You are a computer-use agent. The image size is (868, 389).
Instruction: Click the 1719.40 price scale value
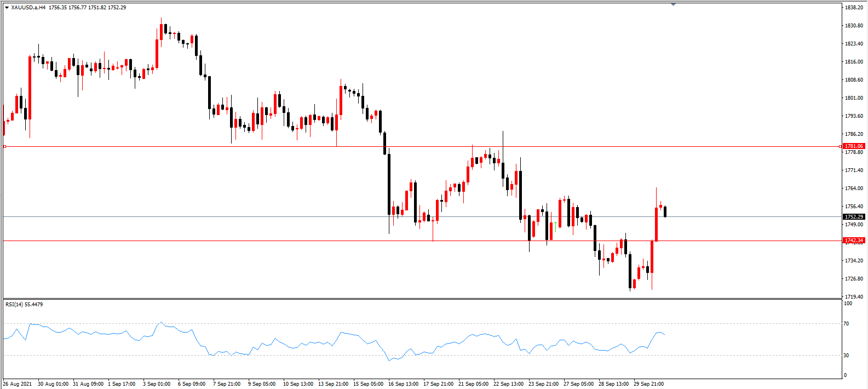click(854, 297)
